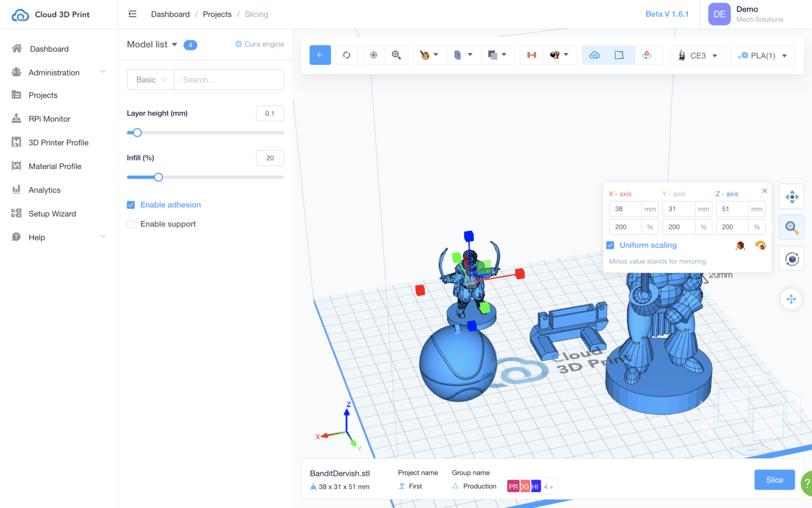
Task: Enable support generation
Action: (131, 224)
